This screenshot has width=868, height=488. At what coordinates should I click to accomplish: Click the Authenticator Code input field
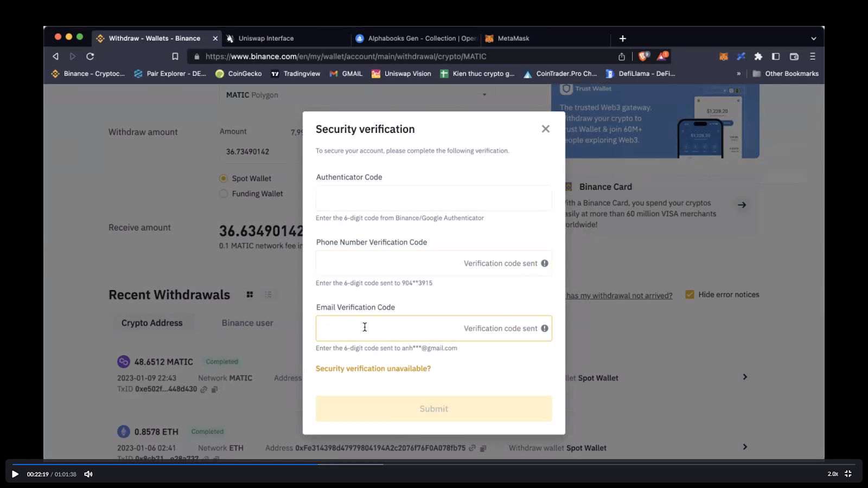click(434, 198)
